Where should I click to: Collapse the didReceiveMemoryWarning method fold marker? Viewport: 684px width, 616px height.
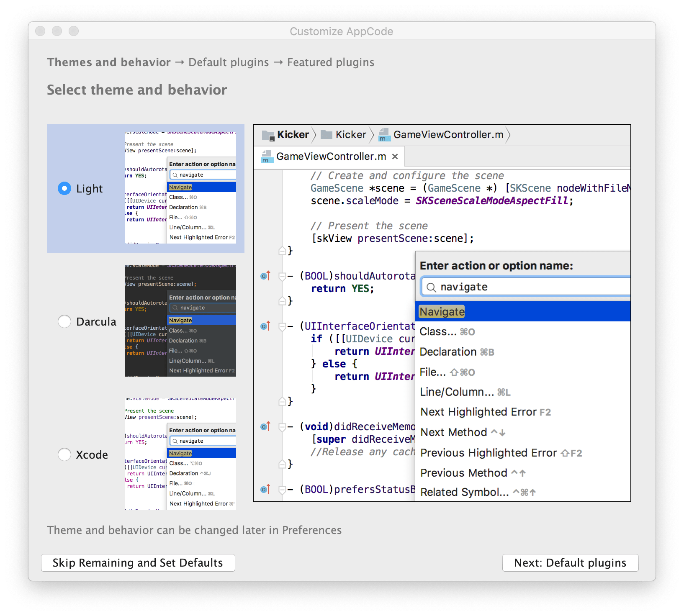[282, 427]
